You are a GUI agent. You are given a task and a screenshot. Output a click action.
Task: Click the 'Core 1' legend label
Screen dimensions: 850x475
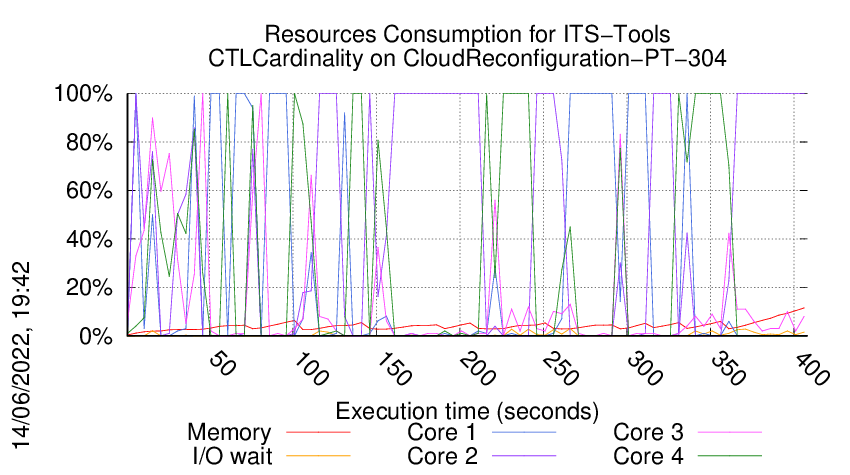[x=442, y=432]
